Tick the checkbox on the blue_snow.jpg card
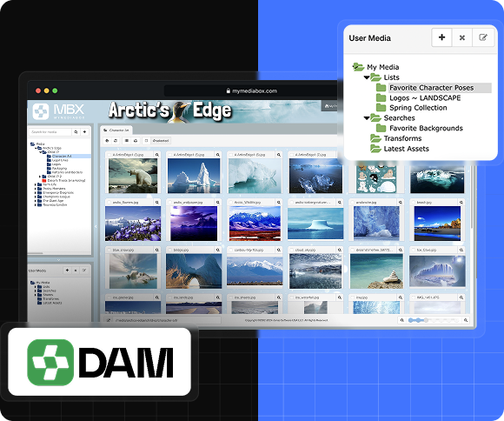Image resolution: width=504 pixels, height=421 pixels. [x=109, y=250]
